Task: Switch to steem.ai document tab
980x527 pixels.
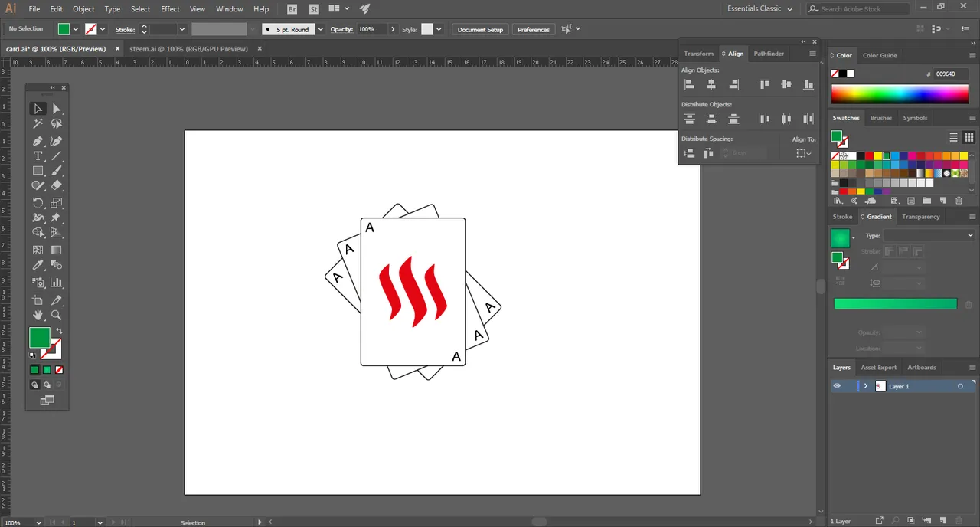Action: coord(188,48)
